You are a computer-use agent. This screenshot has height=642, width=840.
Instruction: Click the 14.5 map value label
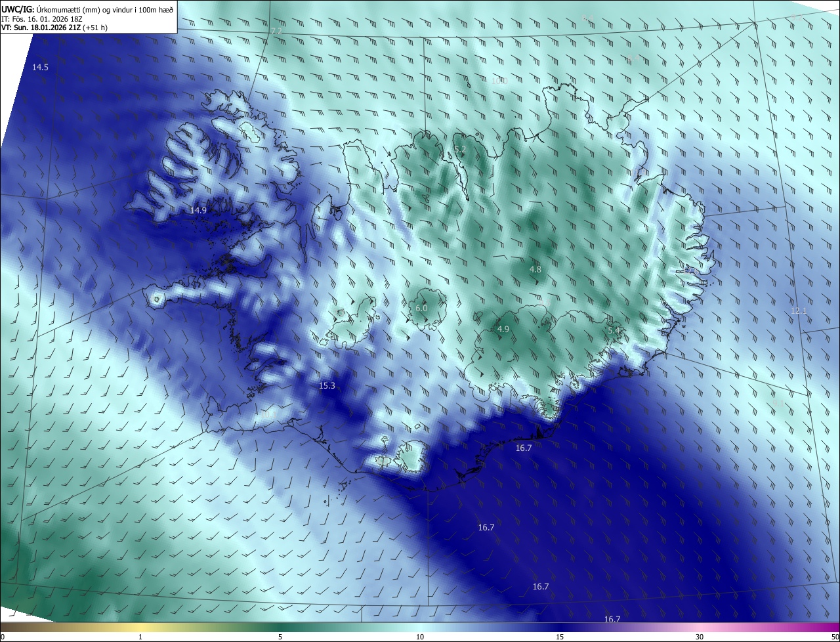coord(40,68)
